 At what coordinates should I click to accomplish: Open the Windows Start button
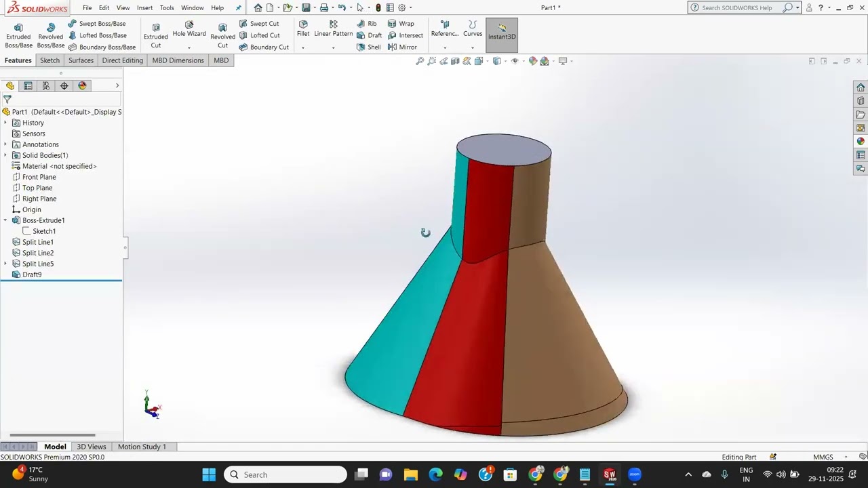(208, 474)
